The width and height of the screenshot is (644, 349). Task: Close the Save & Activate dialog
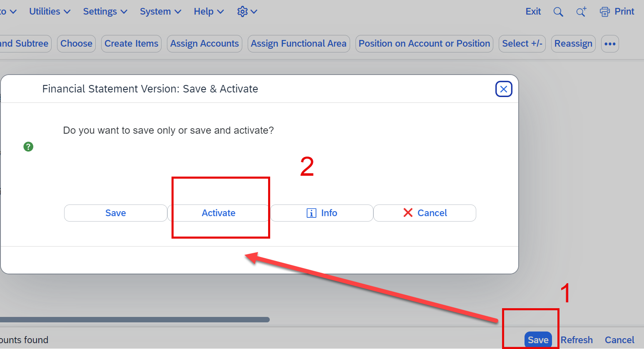click(x=504, y=89)
